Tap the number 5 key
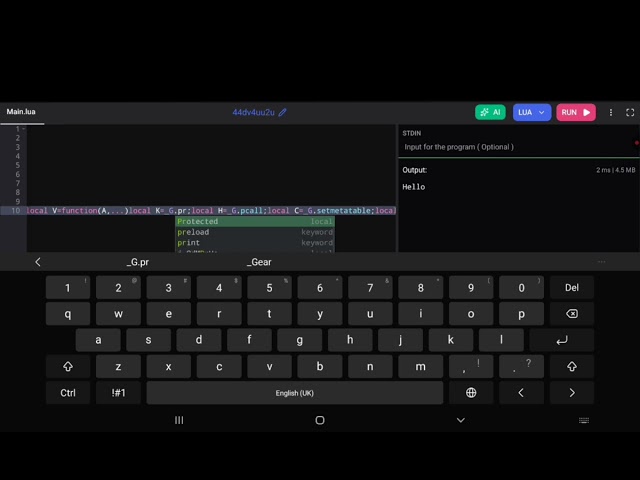 tap(269, 288)
